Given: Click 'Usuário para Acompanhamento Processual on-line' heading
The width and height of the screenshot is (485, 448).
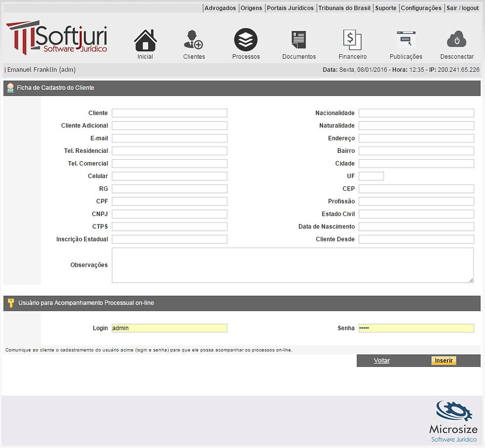Looking at the screenshot, I should (x=86, y=303).
